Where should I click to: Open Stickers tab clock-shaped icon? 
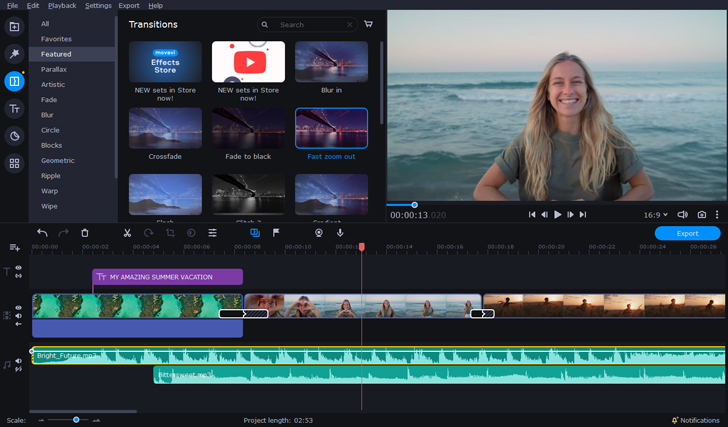click(14, 136)
